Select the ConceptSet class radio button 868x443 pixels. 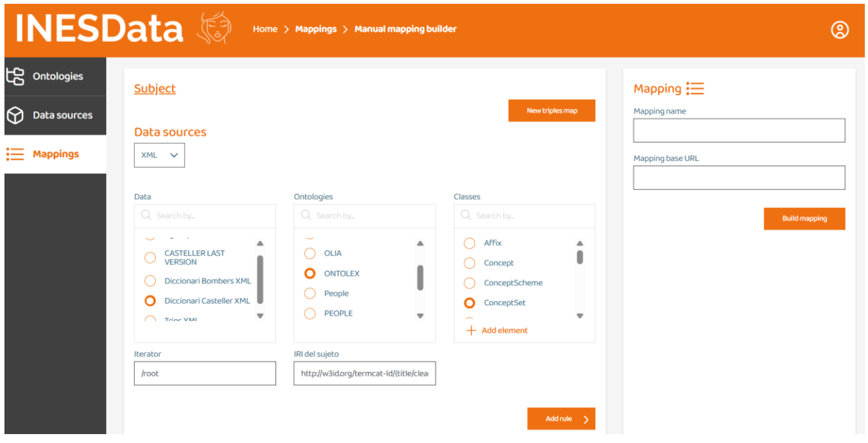point(469,303)
